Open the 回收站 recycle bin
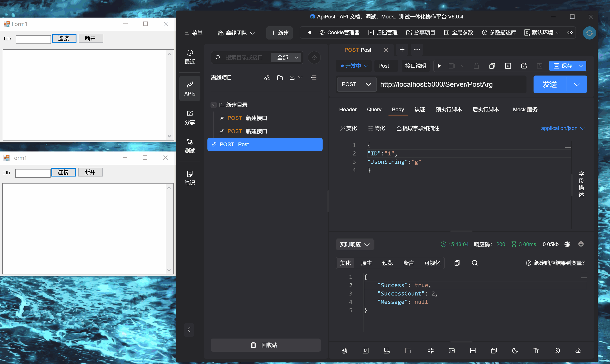610x364 pixels. [266, 345]
